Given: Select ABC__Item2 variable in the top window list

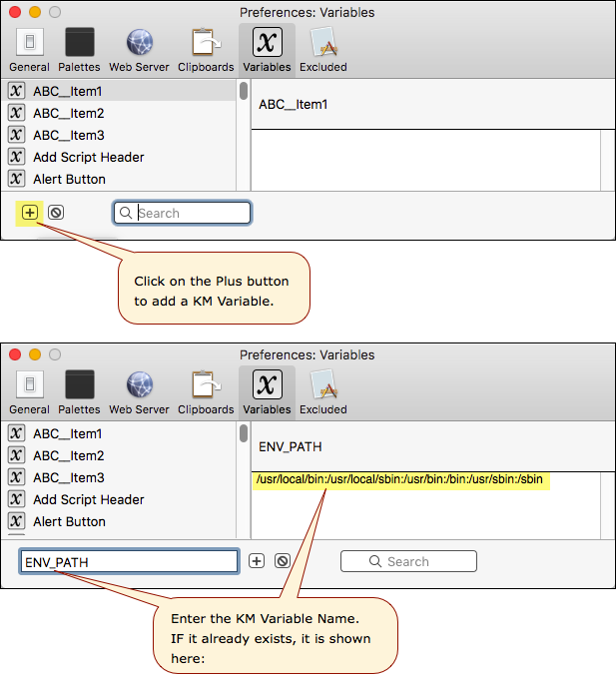Looking at the screenshot, I should coord(119,113).
